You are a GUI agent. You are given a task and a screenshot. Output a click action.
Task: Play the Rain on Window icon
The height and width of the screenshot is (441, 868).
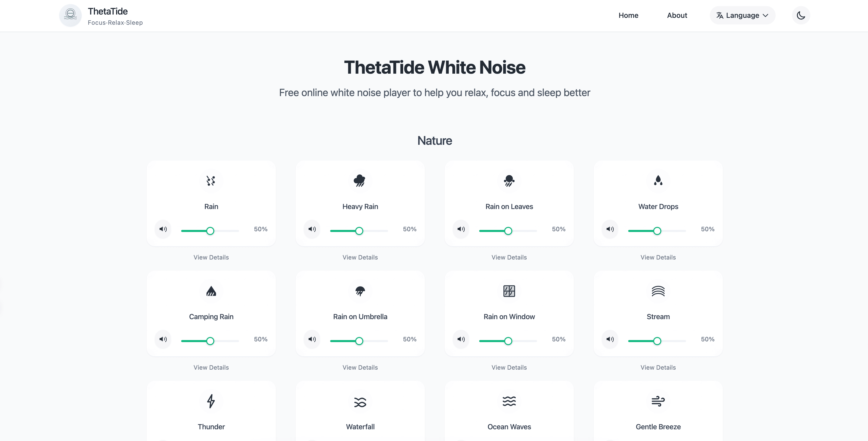pos(509,291)
